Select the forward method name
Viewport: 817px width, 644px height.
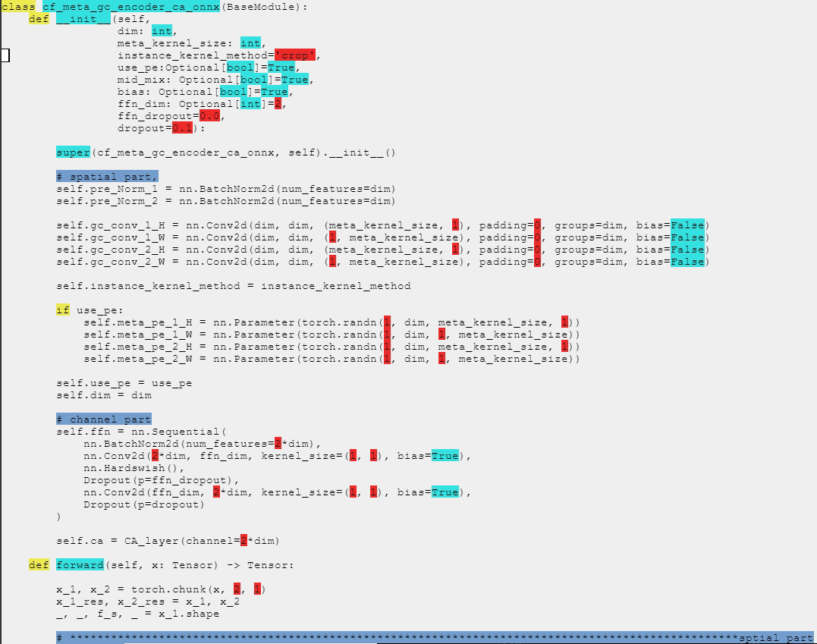[80, 564]
